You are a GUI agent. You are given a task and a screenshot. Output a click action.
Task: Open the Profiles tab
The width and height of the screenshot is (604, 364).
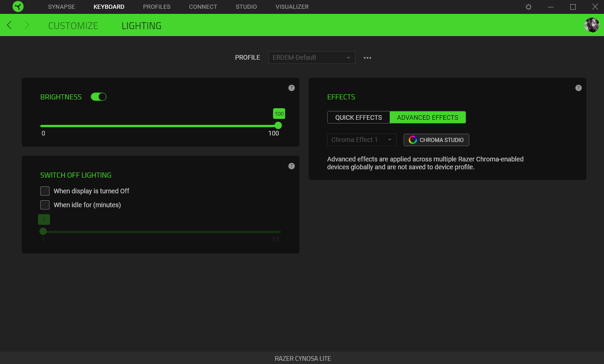pos(157,7)
